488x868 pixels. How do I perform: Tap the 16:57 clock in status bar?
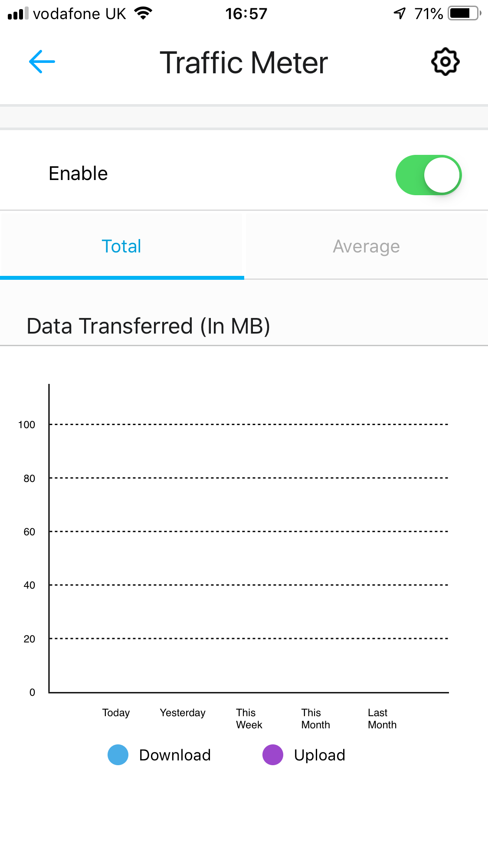click(x=246, y=14)
